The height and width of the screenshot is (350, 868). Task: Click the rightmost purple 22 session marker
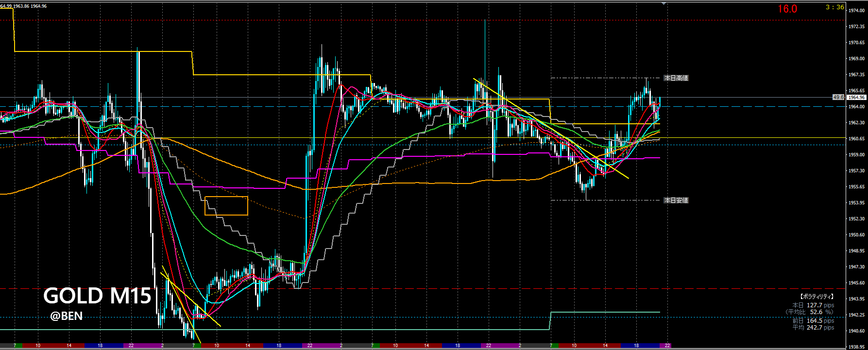point(667,346)
